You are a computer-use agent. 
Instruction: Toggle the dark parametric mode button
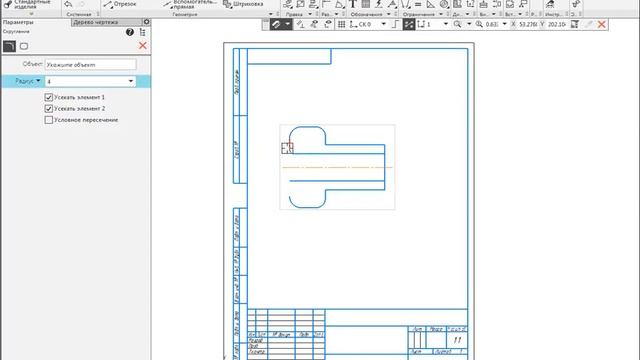pyautogui.click(x=409, y=24)
